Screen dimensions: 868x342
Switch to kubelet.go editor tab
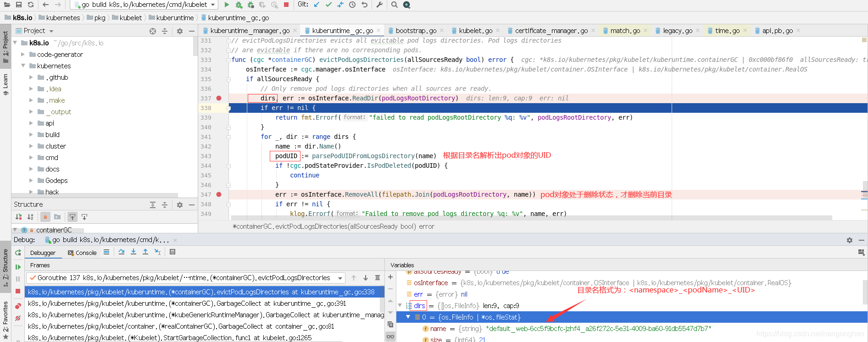(x=476, y=31)
